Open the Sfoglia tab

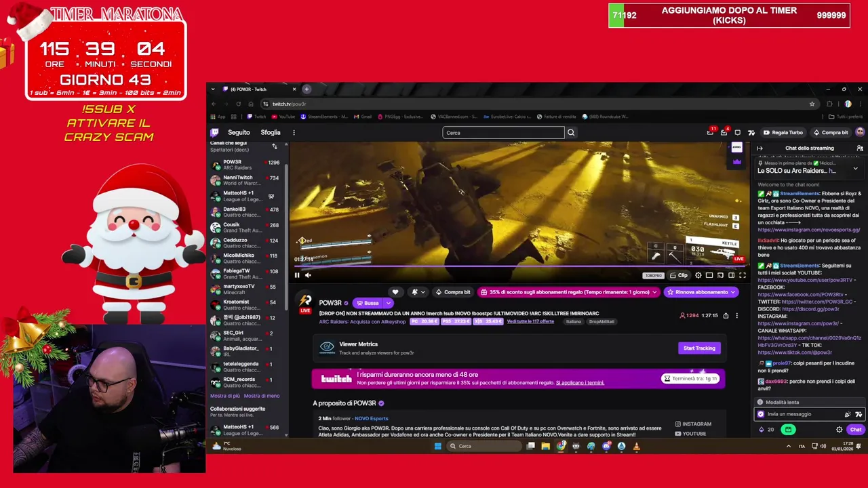tap(271, 133)
